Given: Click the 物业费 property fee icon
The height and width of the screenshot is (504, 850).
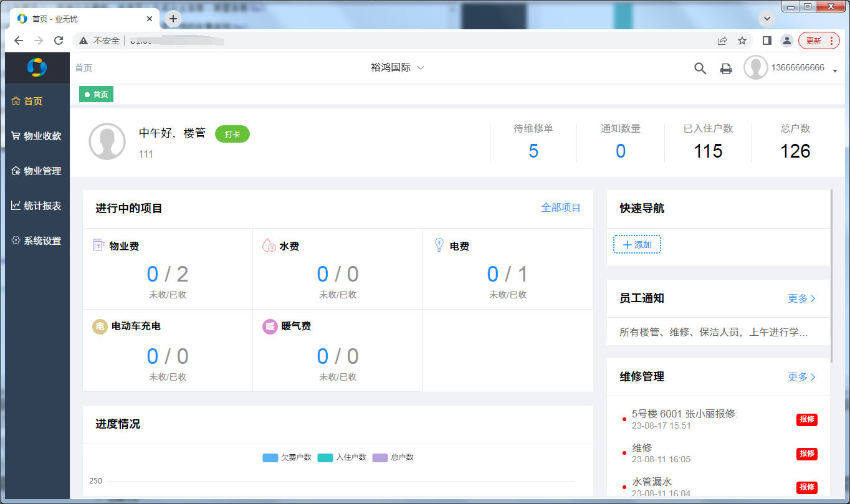Looking at the screenshot, I should click(98, 245).
